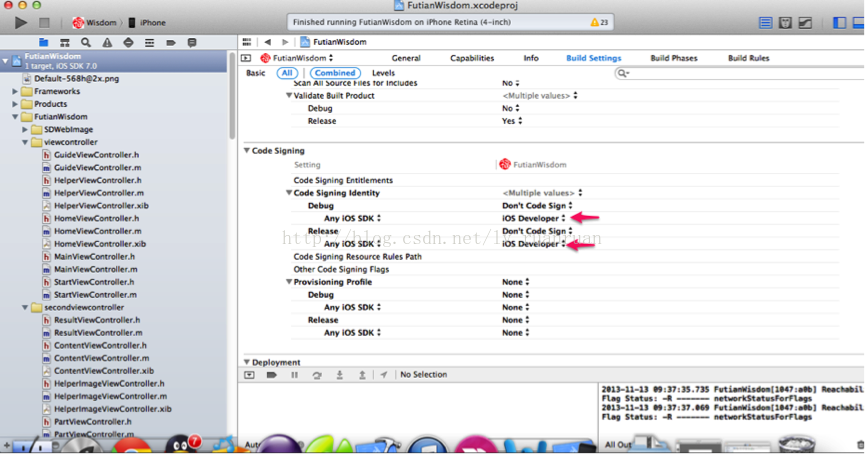Image resolution: width=865 pixels, height=454 pixels.
Task: Open the Capabilities tab
Action: point(472,58)
